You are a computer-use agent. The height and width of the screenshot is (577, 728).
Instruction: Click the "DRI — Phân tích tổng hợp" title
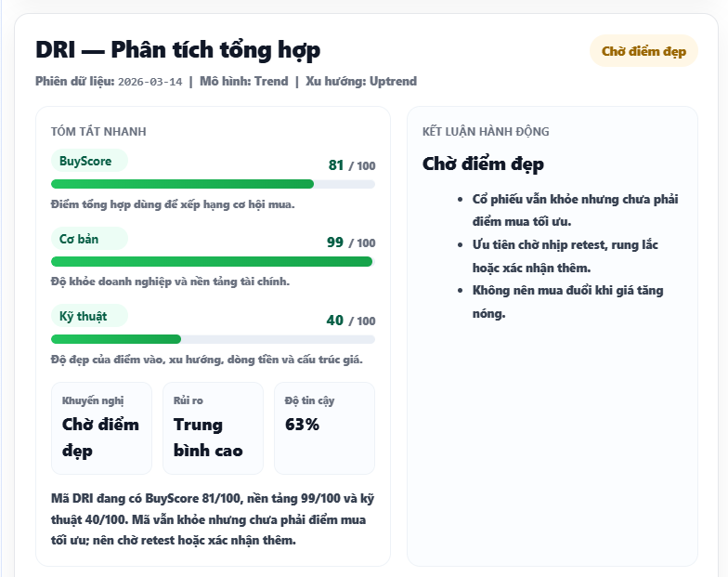tap(178, 50)
